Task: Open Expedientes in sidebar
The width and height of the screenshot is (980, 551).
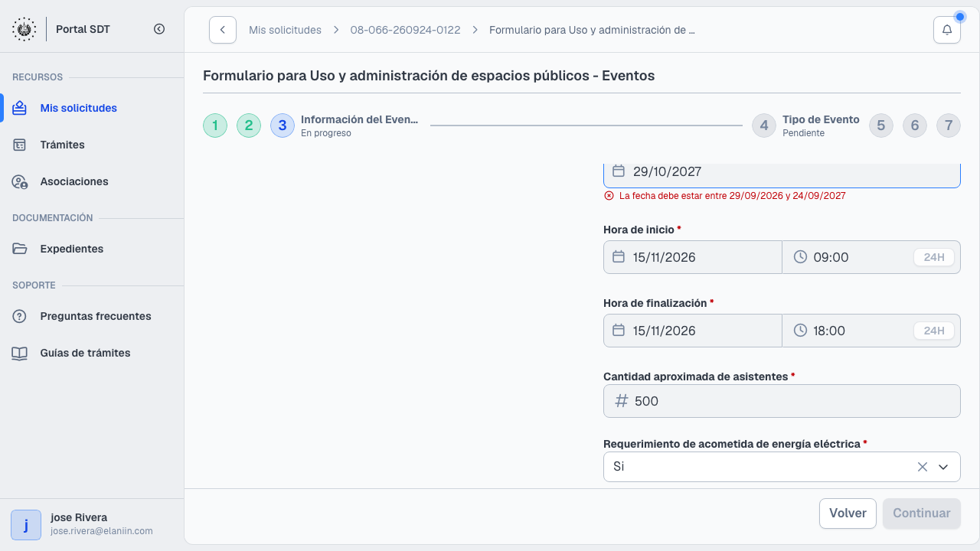Action: tap(92, 249)
